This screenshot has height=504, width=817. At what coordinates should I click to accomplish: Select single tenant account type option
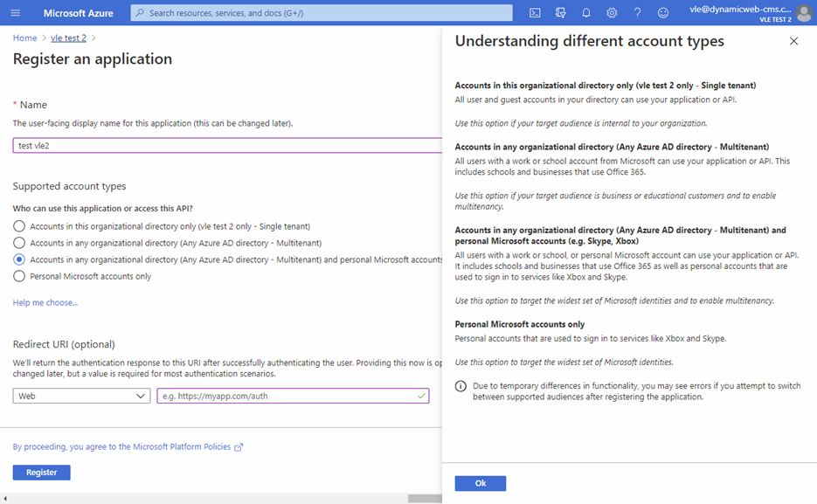coord(19,226)
